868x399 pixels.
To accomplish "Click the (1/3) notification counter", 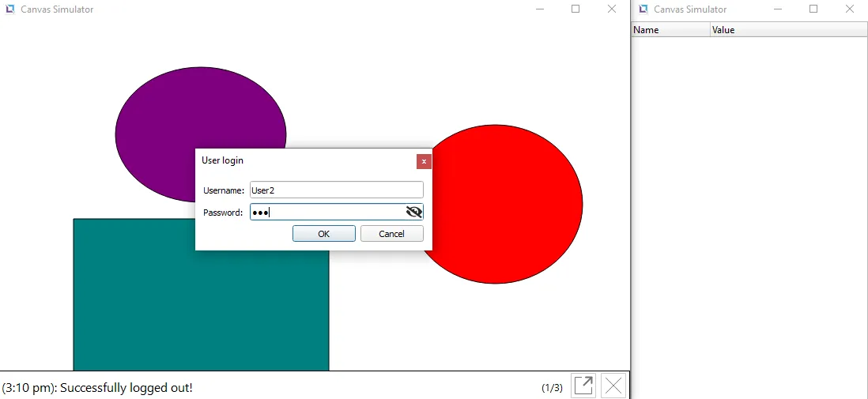I will [x=552, y=388].
